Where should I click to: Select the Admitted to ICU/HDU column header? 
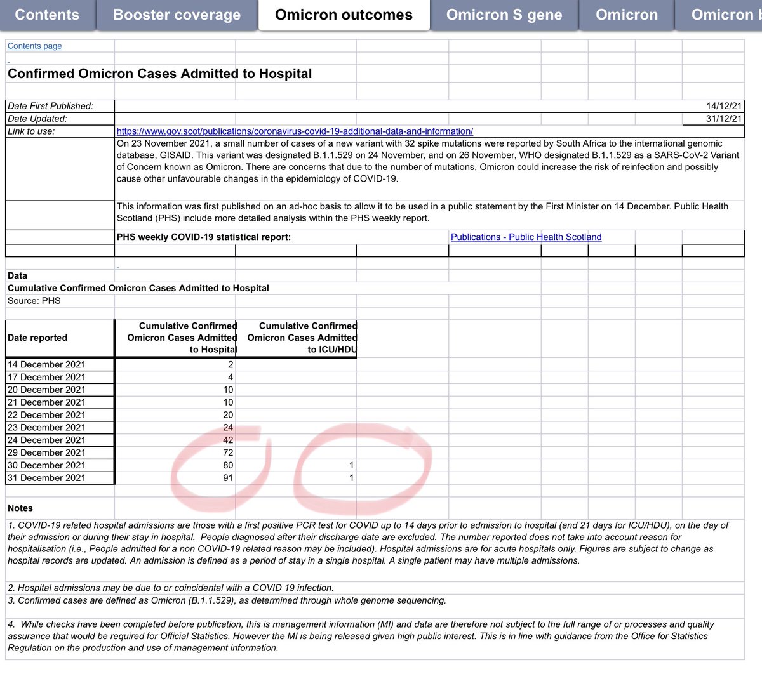[x=296, y=338]
